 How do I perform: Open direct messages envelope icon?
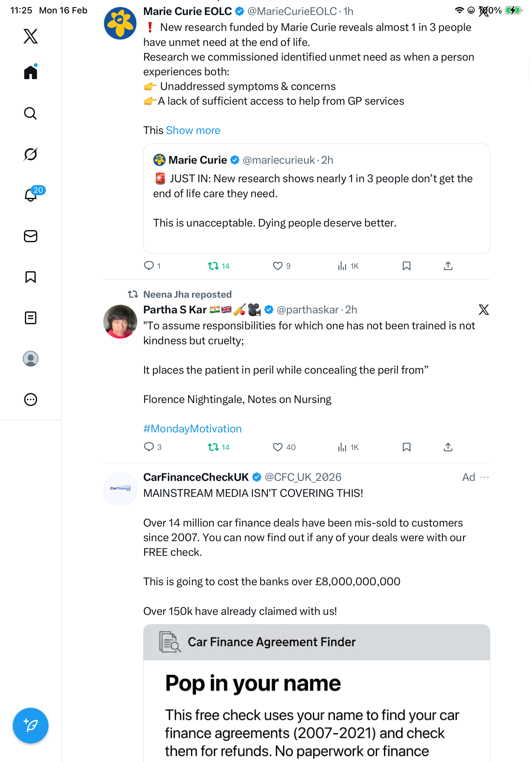(x=31, y=236)
